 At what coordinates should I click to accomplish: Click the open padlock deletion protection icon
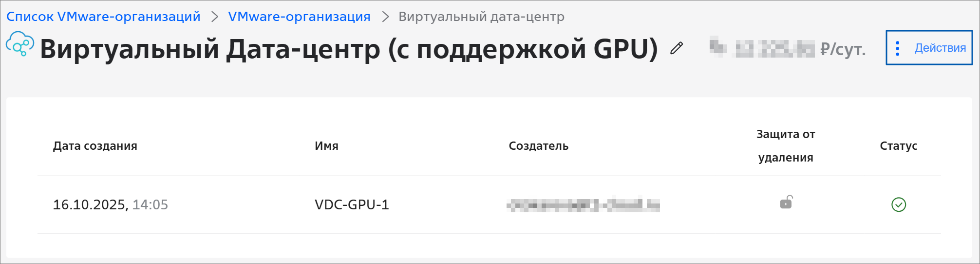(x=786, y=202)
